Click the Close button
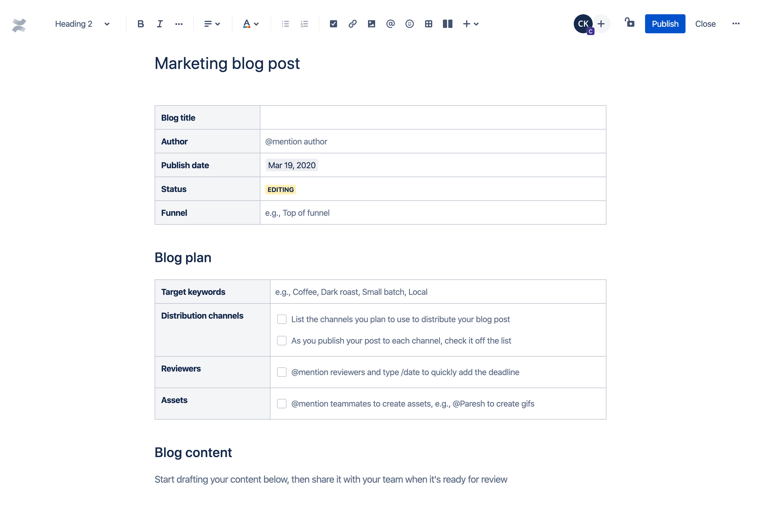The width and height of the screenshot is (761, 532). click(704, 24)
